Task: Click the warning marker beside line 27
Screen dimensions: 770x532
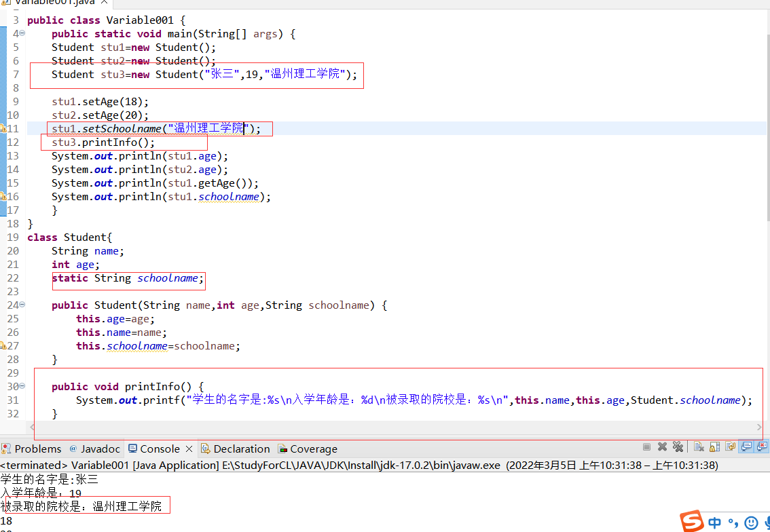Action: pyautogui.click(x=4, y=345)
